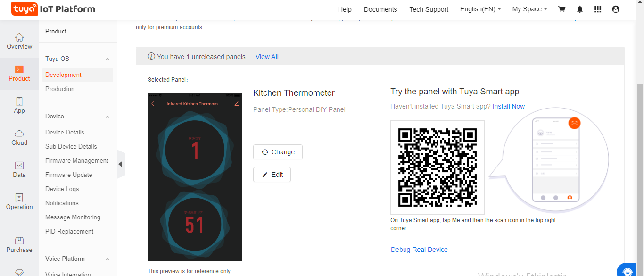The width and height of the screenshot is (644, 276).
Task: Open the Cloud section in sidebar
Action: pos(19,138)
